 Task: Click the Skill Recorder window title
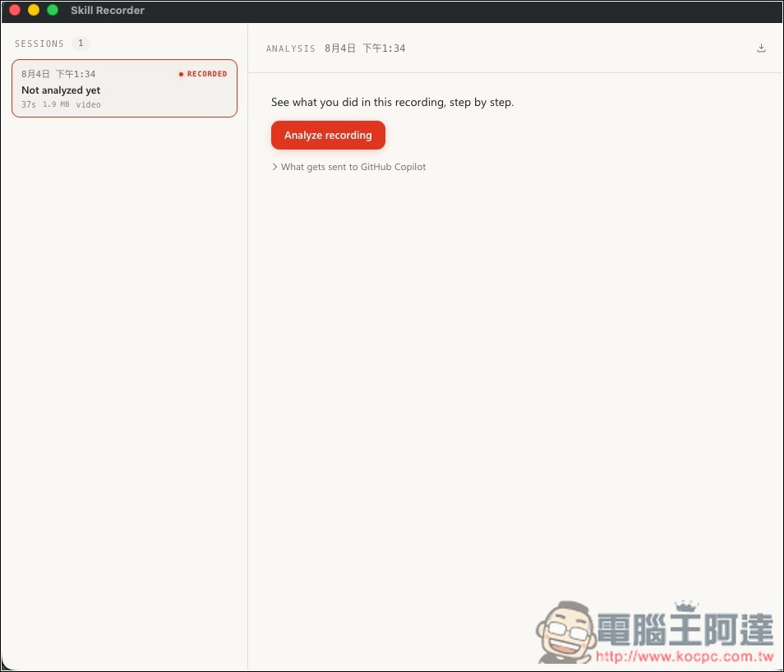pos(108,11)
